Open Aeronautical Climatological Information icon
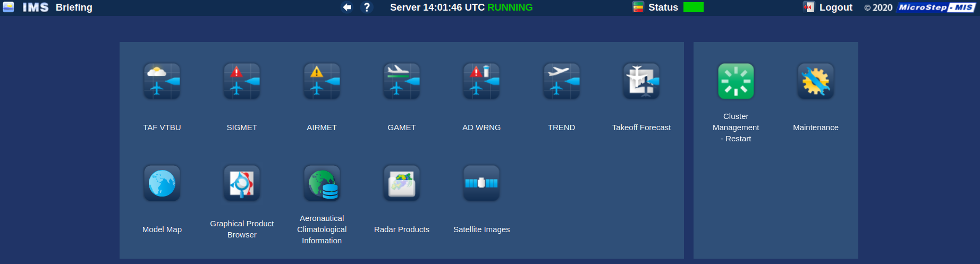Screen dimensions: 980x264 pyautogui.click(x=322, y=183)
